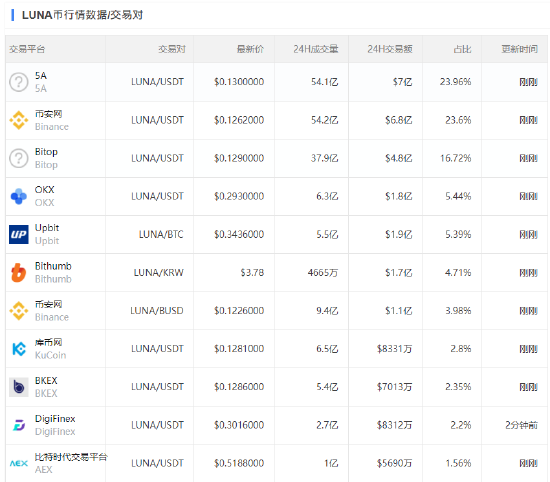Image resolution: width=550 pixels, height=482 pixels.
Task: Select LUNA/BTC pair in the Upbit row
Action: [x=161, y=234]
